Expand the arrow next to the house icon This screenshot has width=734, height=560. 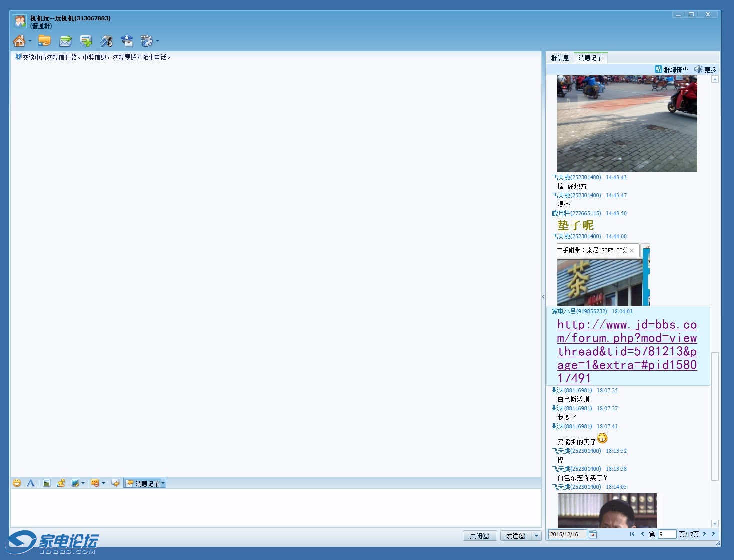30,41
